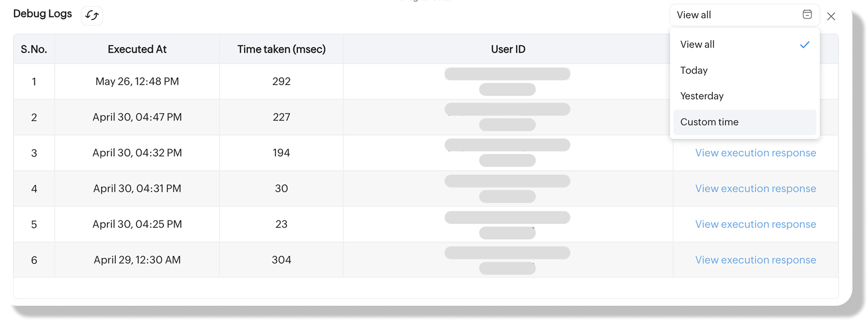Close the Debug Logs panel
This screenshot has width=868, height=321.
click(831, 16)
